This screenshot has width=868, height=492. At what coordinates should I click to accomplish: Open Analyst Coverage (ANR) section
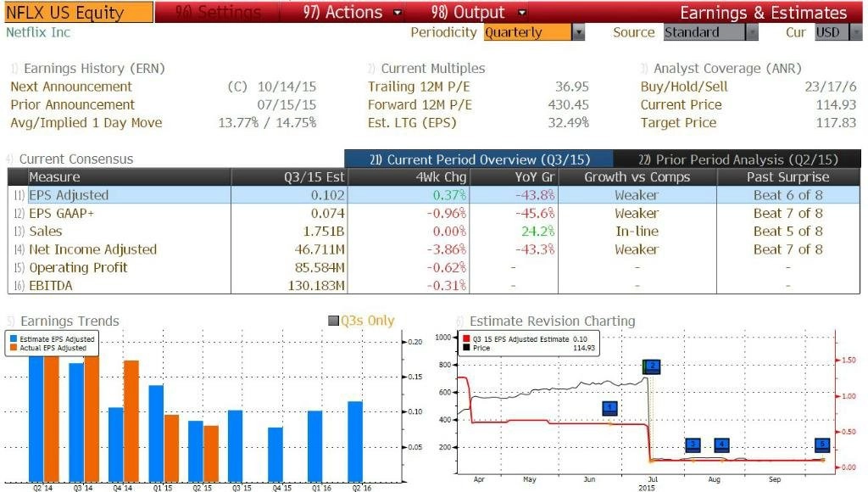coord(727,68)
